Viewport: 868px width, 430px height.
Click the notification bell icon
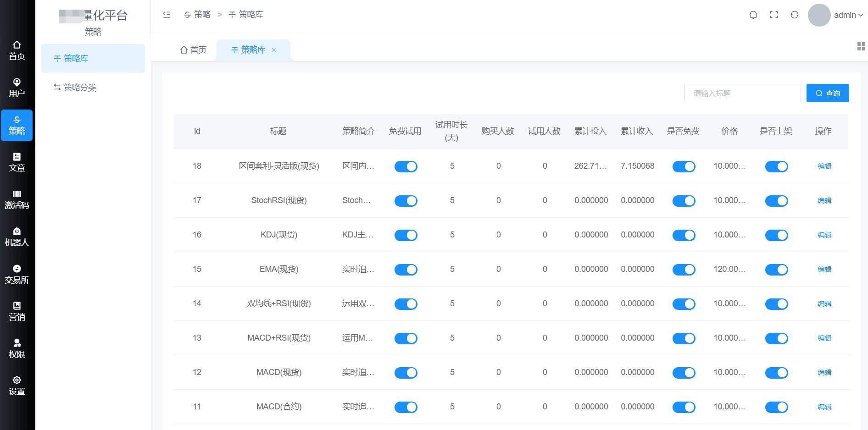(753, 15)
